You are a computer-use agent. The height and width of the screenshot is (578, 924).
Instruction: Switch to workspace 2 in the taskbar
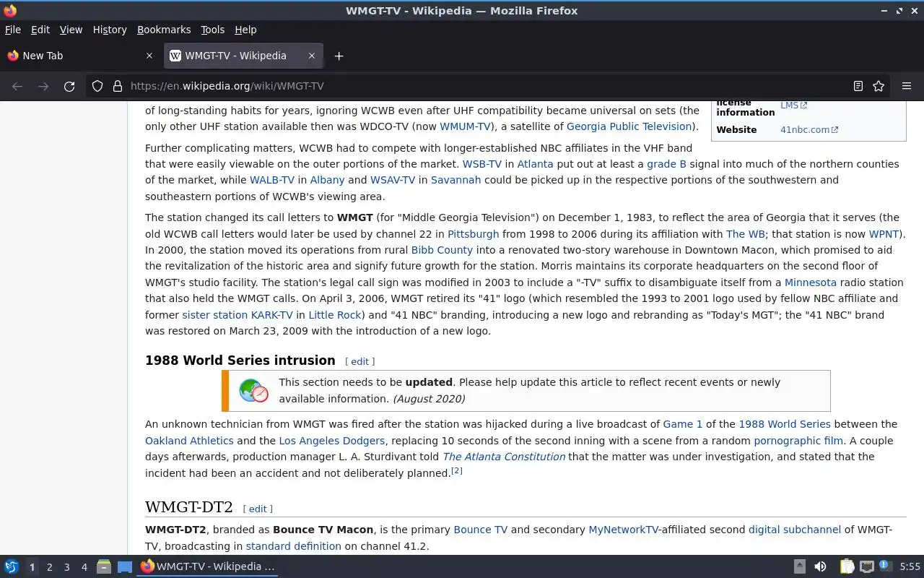click(49, 567)
